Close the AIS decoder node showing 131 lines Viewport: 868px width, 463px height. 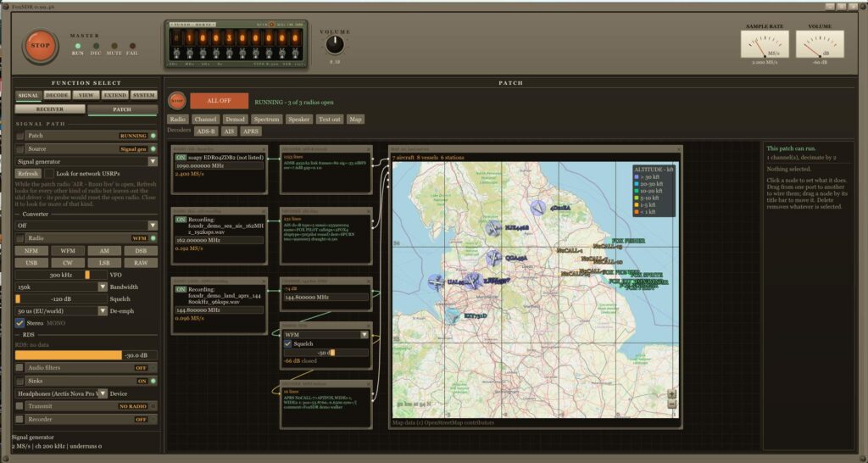pos(369,211)
